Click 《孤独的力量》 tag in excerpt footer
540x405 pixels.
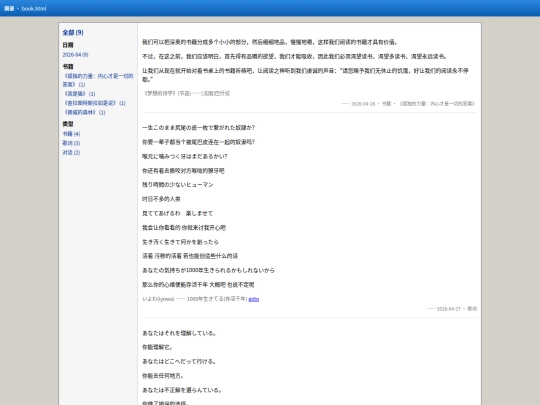[x=436, y=104]
